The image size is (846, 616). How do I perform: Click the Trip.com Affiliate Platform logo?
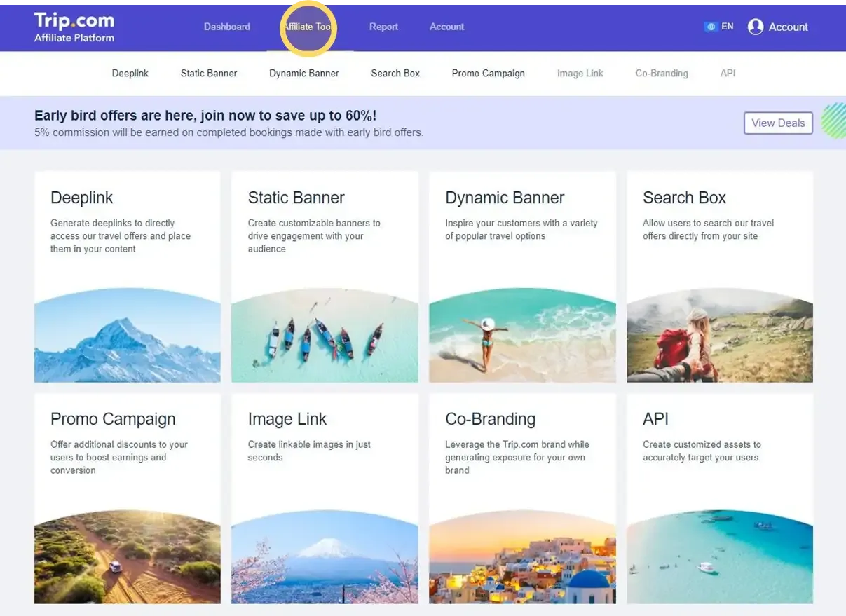click(x=74, y=26)
